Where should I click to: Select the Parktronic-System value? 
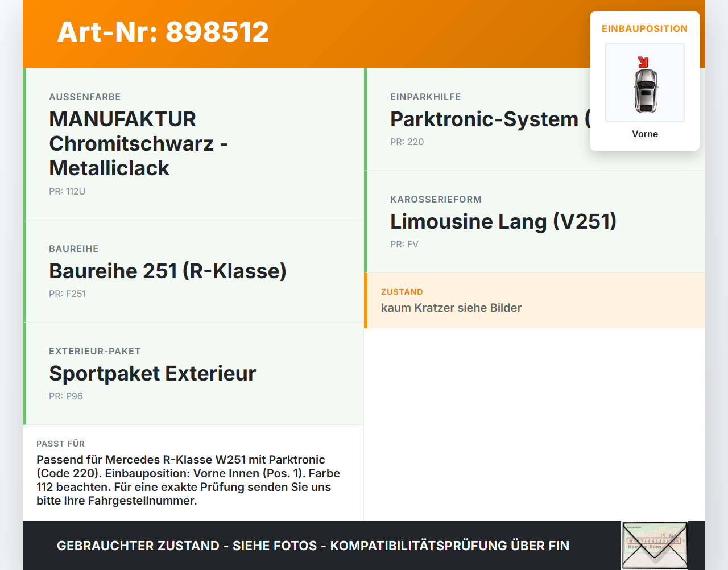pos(490,119)
